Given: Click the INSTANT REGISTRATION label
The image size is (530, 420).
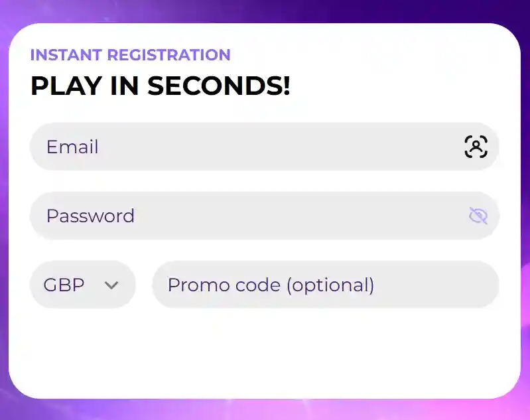Looking at the screenshot, I should [x=130, y=55].
